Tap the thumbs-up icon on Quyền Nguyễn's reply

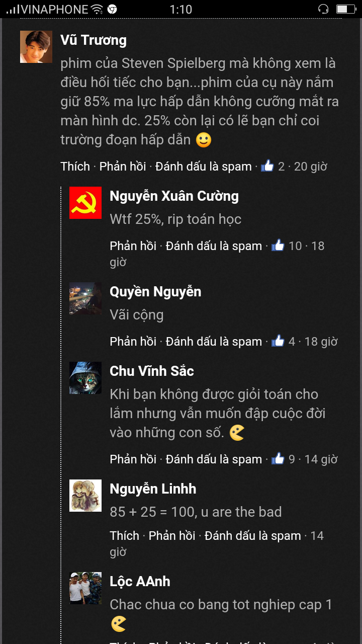click(x=278, y=341)
